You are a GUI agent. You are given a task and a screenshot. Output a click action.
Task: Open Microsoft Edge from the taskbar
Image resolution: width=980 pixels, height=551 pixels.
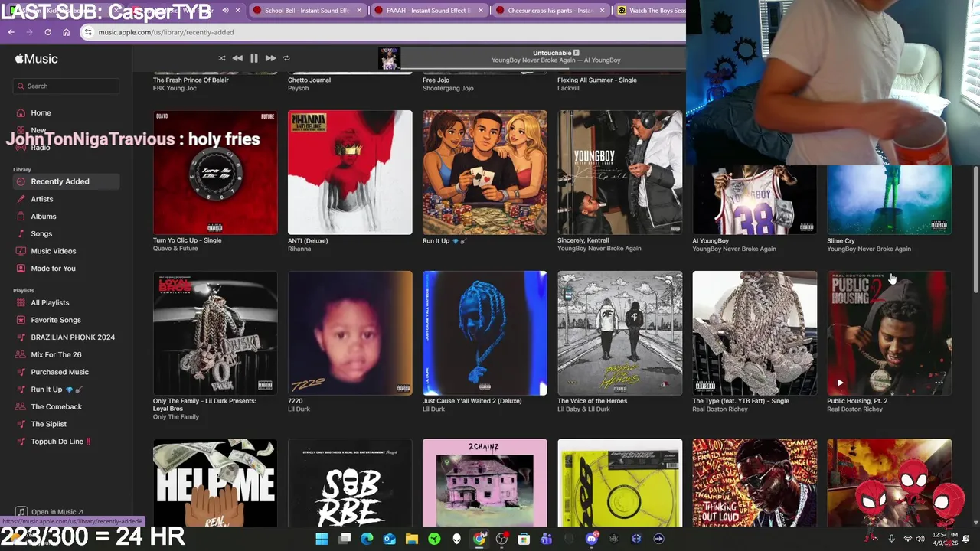pos(367,539)
